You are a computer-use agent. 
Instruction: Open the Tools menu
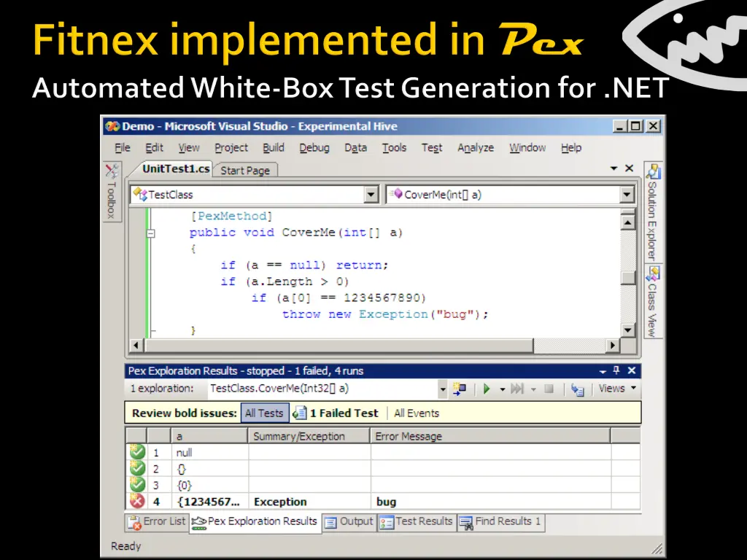[394, 147]
